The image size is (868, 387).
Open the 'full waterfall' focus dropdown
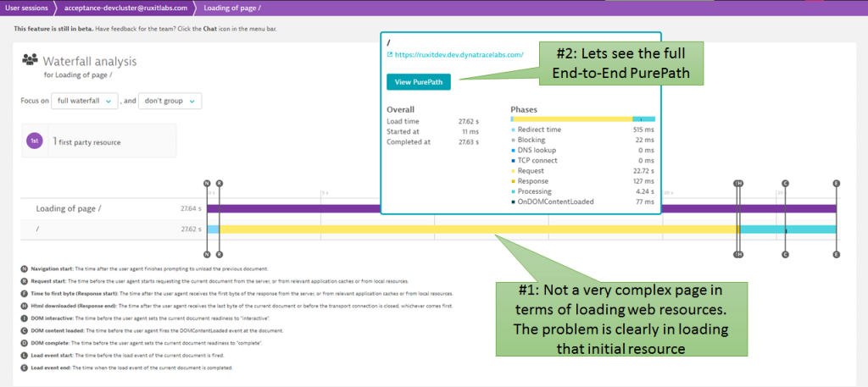(84, 102)
